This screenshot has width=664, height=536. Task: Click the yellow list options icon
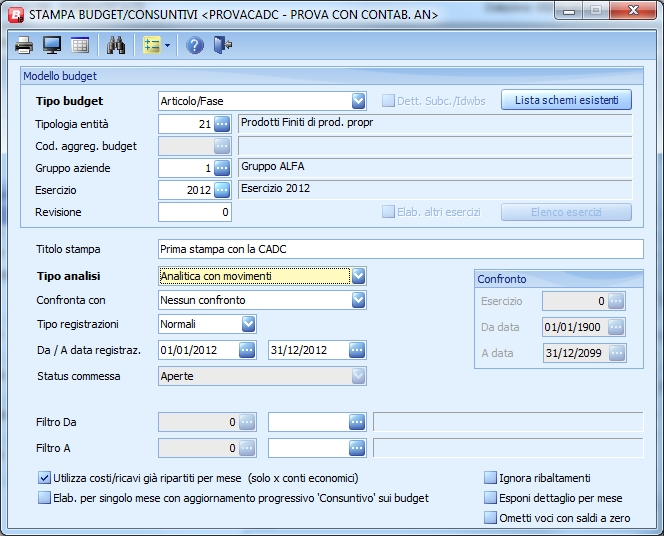[151, 45]
